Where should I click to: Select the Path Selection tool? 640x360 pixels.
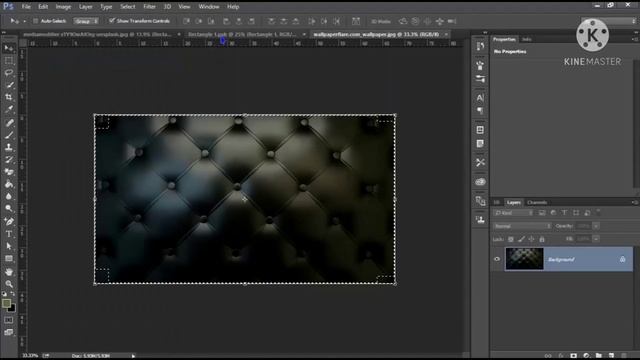point(9,246)
